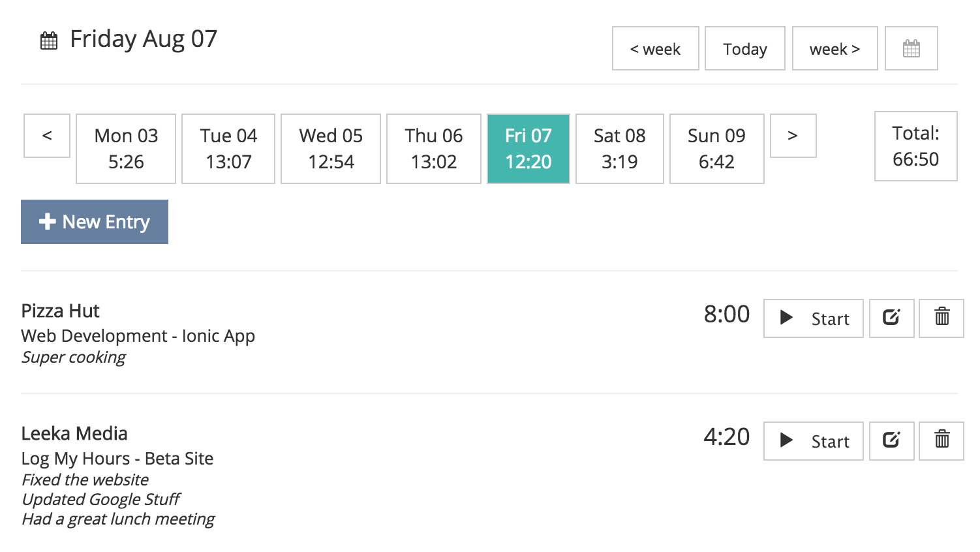The width and height of the screenshot is (980, 552).
Task: Select the Sat 08 day tab
Action: pyautogui.click(x=620, y=149)
